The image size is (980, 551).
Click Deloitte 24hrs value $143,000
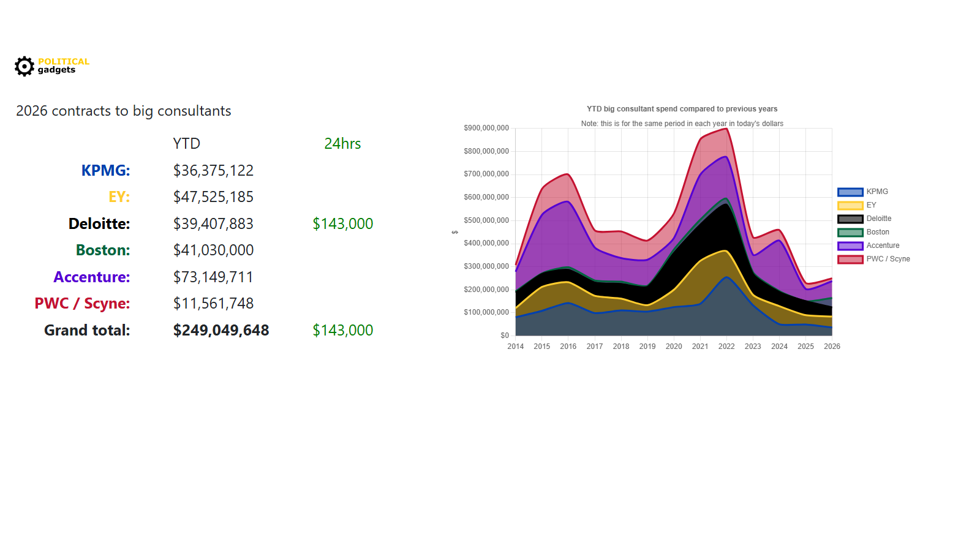pos(343,223)
